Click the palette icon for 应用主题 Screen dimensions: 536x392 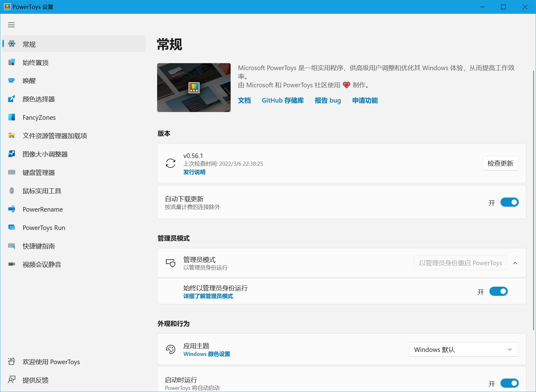coord(171,349)
